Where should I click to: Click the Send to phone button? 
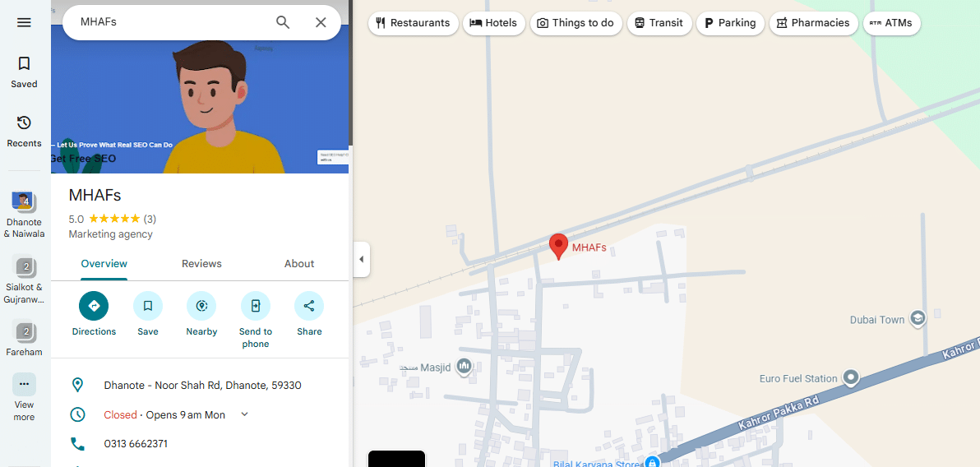(255, 320)
